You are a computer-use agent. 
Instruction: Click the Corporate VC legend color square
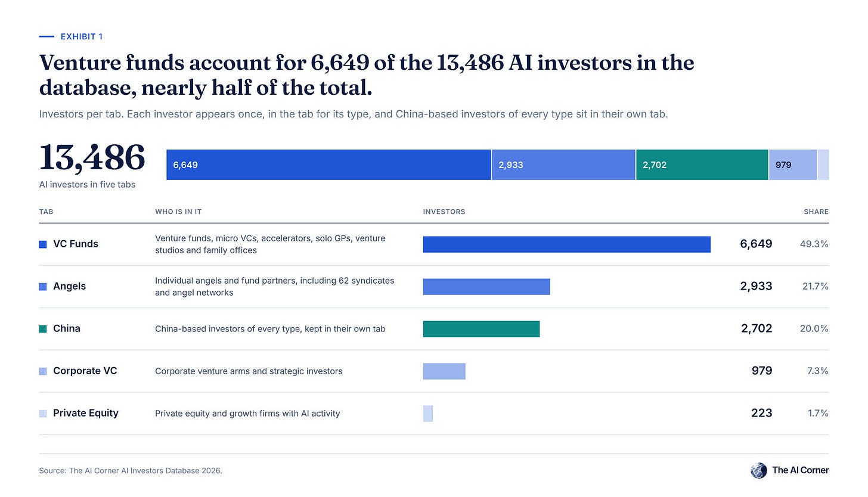click(x=43, y=371)
